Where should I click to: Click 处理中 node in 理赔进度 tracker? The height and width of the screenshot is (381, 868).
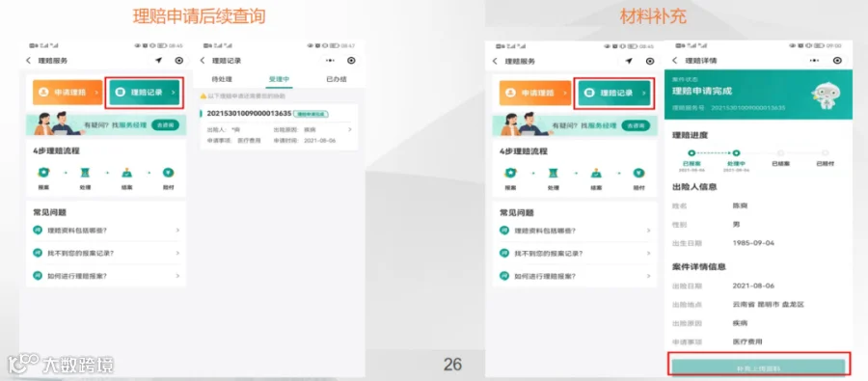click(736, 152)
